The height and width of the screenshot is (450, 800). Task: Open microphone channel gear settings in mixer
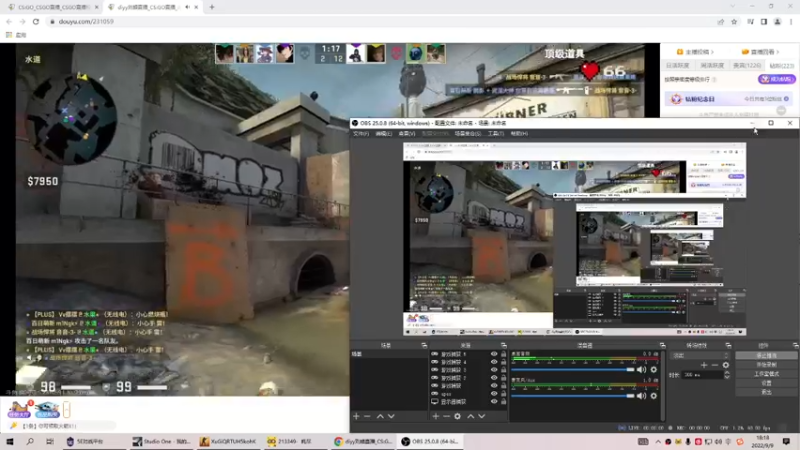(654, 395)
